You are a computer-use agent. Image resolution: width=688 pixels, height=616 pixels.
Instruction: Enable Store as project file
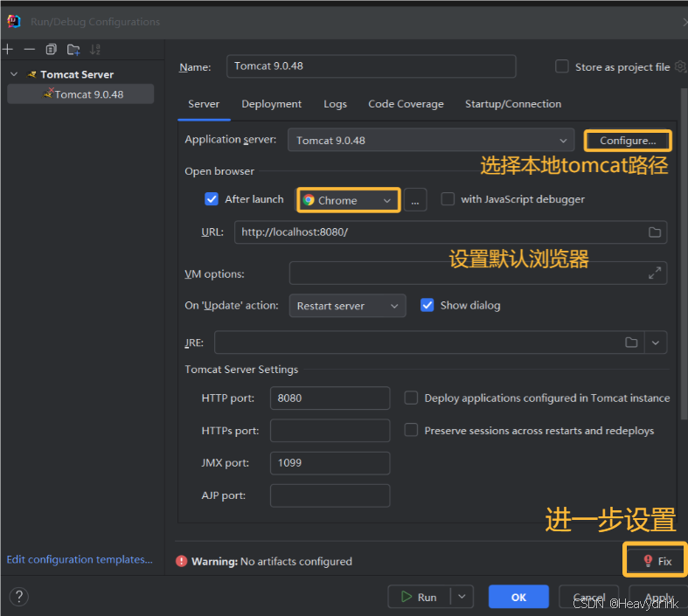pyautogui.click(x=561, y=66)
